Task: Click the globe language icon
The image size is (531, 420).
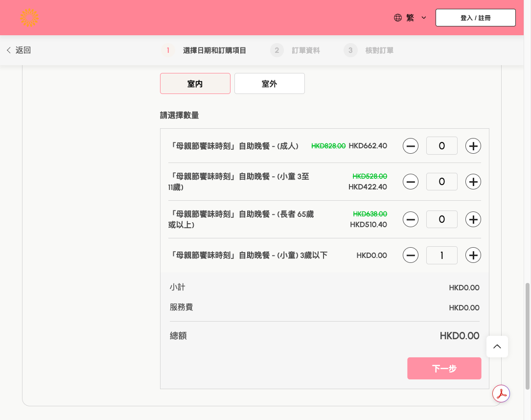Action: 398,18
